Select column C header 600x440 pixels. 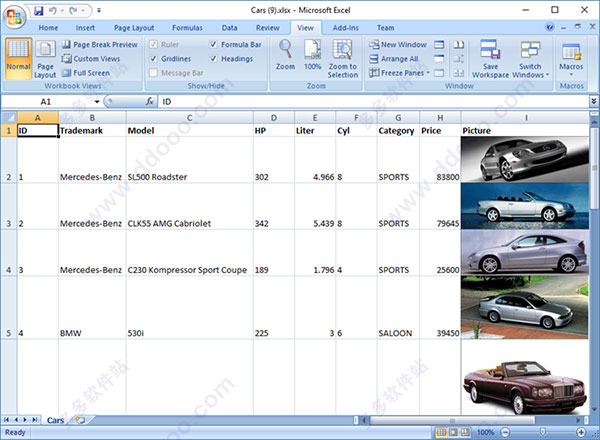tap(189, 118)
